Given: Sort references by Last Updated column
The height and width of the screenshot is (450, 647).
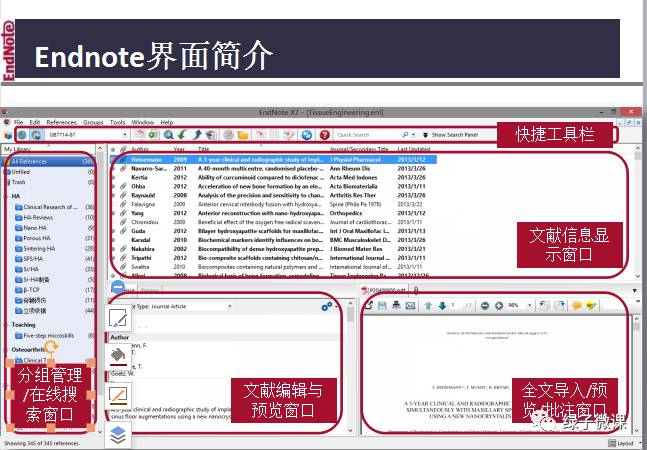Looking at the screenshot, I should coord(414,149).
